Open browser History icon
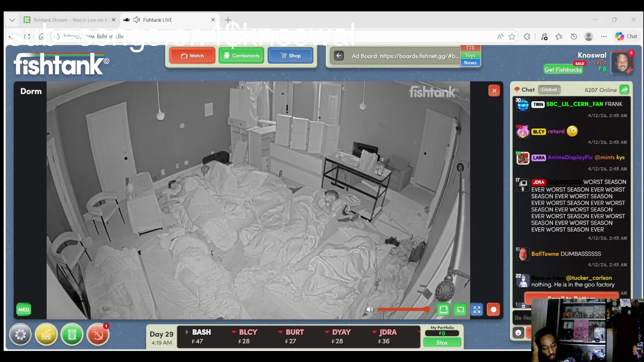Image resolution: width=644 pixels, height=362 pixels. tap(574, 36)
